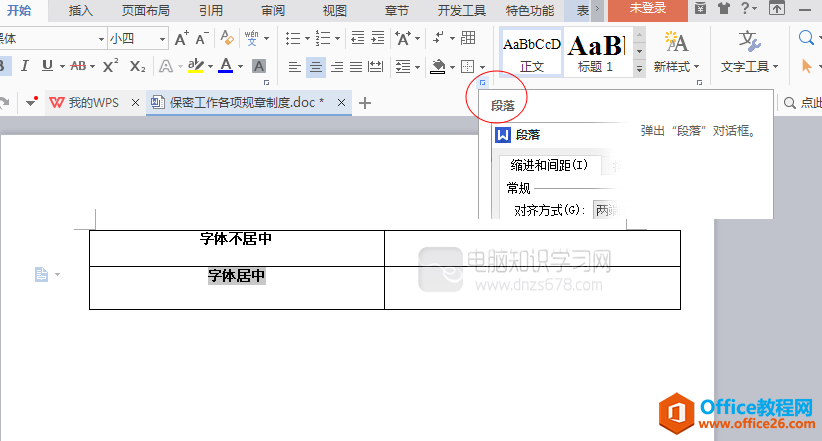Toggle character shading A icon
The height and width of the screenshot is (441, 822).
(258, 66)
